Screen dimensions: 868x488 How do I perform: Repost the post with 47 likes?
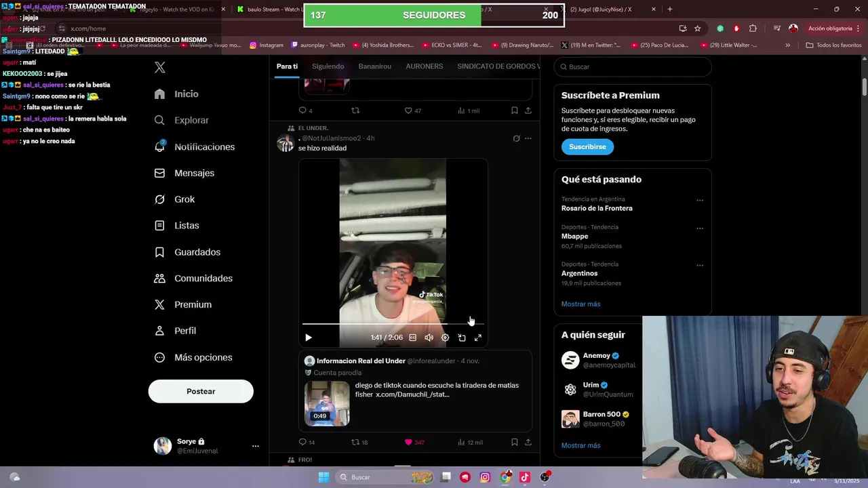(x=355, y=110)
